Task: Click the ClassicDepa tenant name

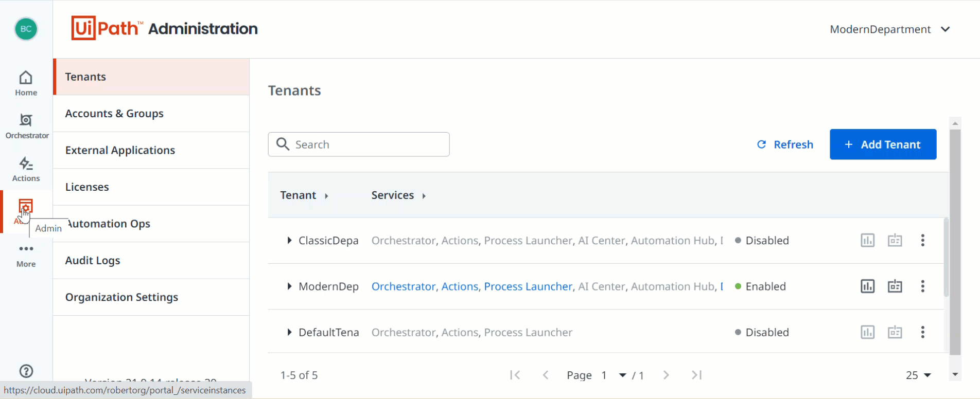Action: (328, 240)
